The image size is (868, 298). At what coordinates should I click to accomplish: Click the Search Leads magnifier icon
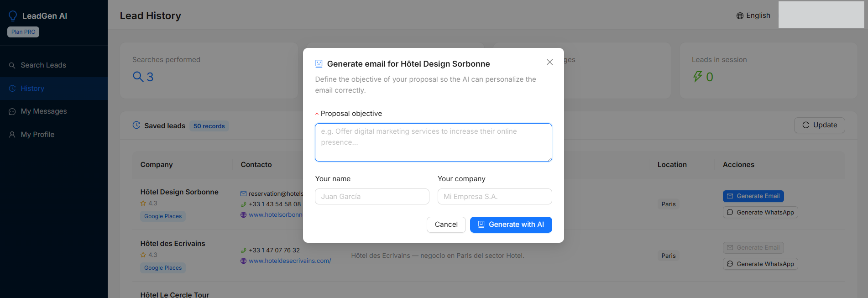pyautogui.click(x=12, y=66)
